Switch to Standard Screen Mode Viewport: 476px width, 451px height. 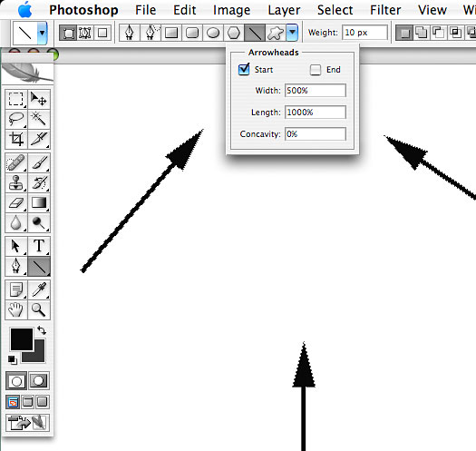[x=13, y=402]
